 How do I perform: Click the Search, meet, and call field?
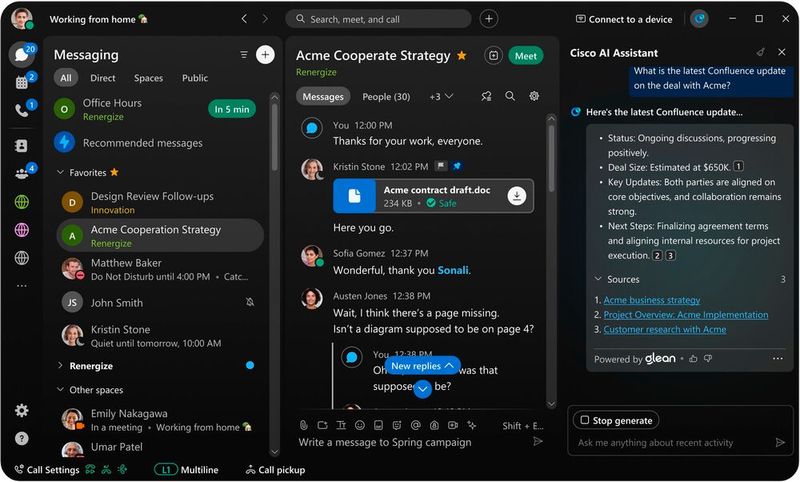(x=378, y=19)
